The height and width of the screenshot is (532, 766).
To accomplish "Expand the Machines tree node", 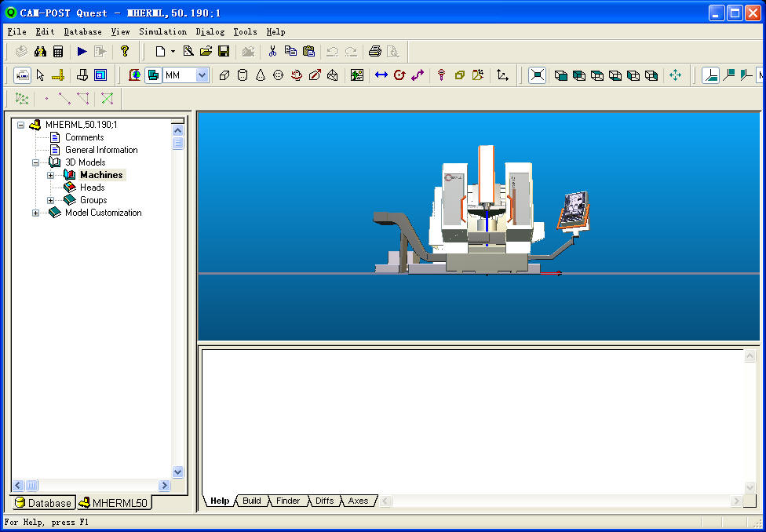I will coord(51,176).
